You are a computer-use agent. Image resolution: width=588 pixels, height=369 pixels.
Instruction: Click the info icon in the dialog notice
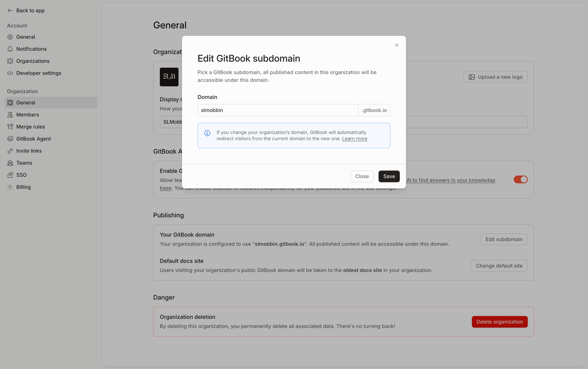207,133
